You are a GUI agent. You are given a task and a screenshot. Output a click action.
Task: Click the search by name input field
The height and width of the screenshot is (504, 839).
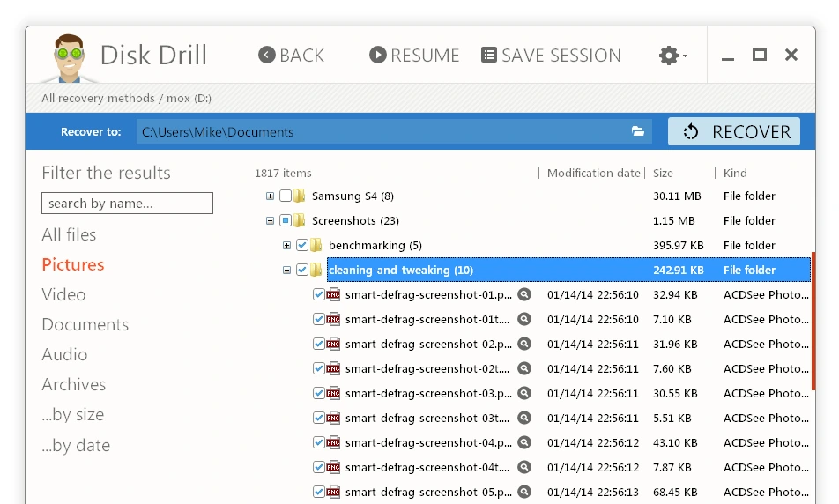click(127, 204)
